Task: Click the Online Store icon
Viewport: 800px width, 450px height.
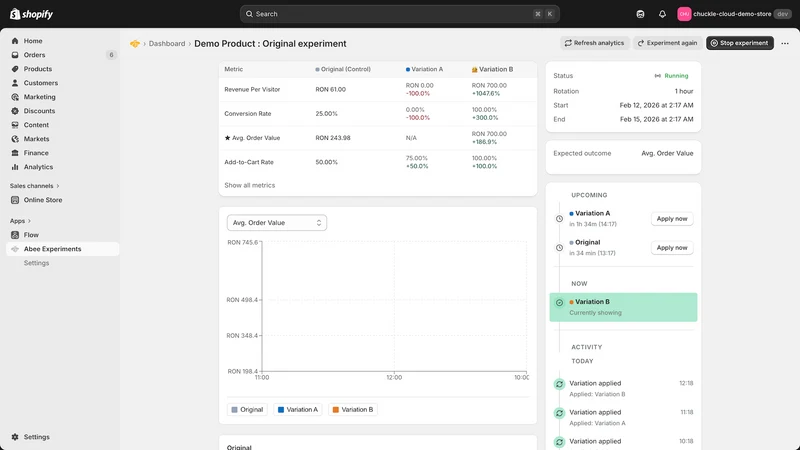Action: pyautogui.click(x=15, y=200)
